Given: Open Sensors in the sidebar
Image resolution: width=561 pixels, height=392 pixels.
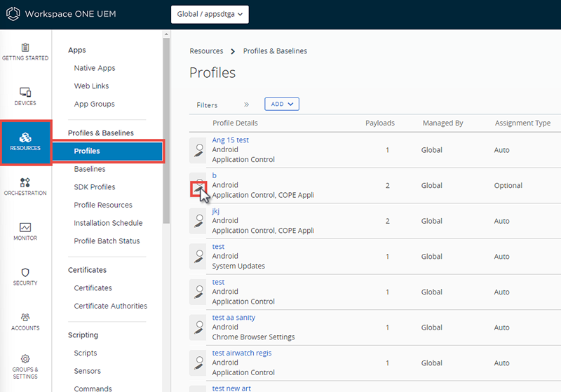Looking at the screenshot, I should pyautogui.click(x=87, y=371).
